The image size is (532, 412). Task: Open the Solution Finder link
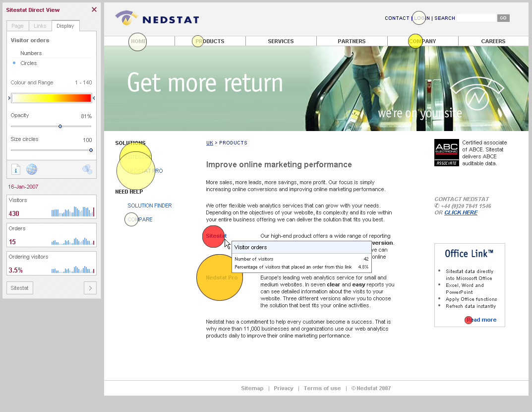[149, 206]
